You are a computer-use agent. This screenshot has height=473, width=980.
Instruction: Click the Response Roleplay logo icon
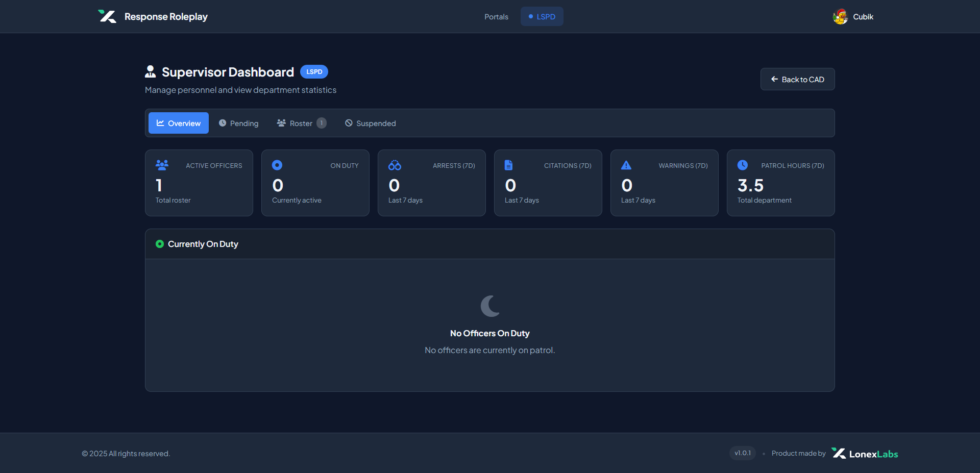click(107, 16)
